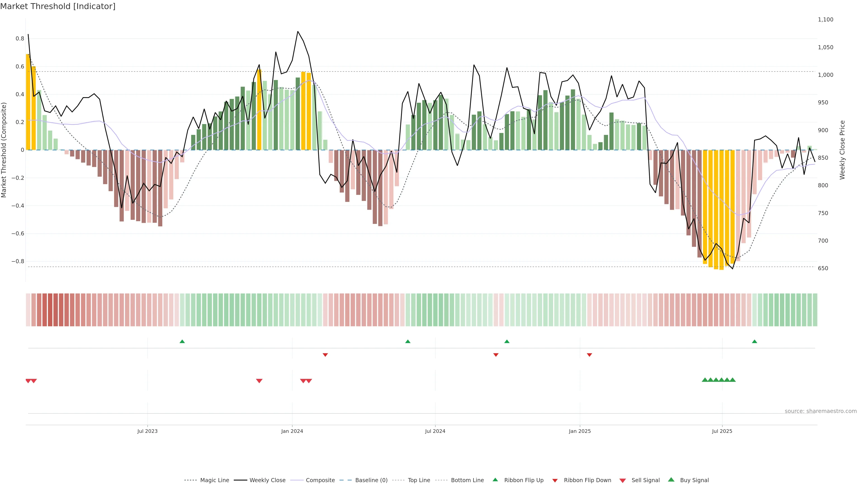Toggle the Composite legend entry
The width and height of the screenshot is (868, 488).
pos(320,480)
